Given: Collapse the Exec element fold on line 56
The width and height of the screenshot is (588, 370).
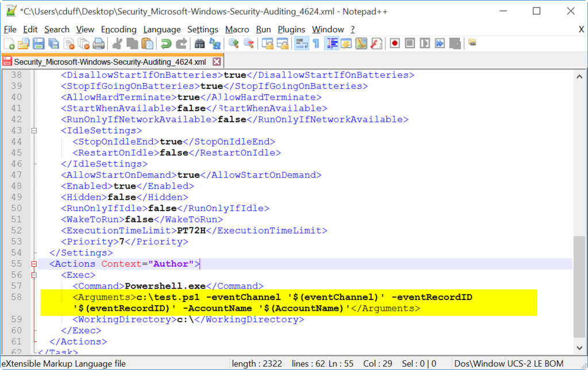Looking at the screenshot, I should pos(35,275).
